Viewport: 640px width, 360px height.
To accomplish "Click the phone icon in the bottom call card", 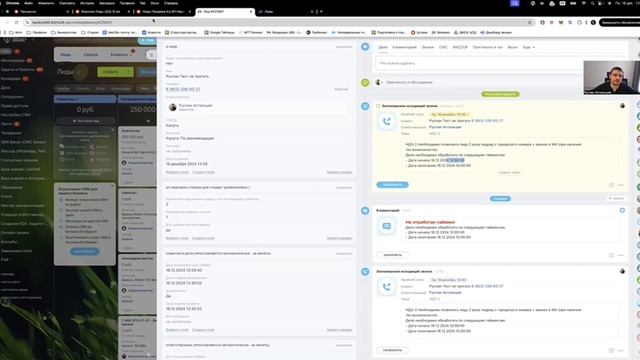I will (x=387, y=287).
